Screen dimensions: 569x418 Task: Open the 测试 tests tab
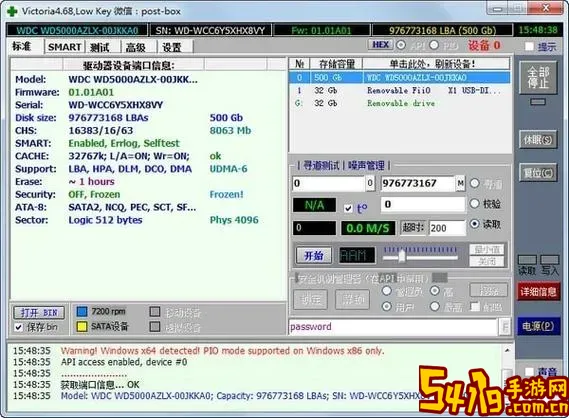99,47
